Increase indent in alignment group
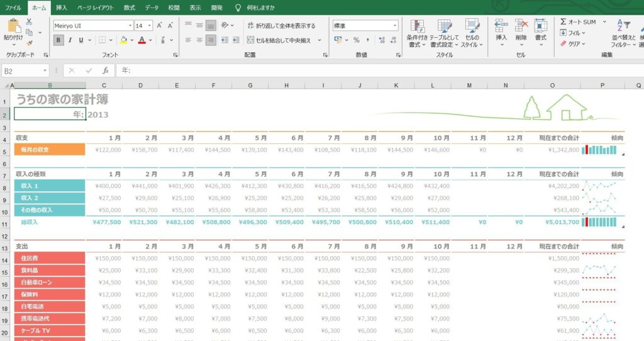644x341 pixels. point(236,40)
